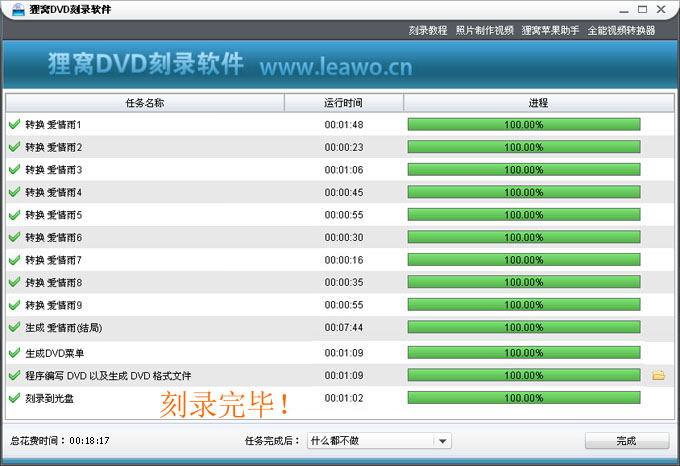The width and height of the screenshot is (680, 466).
Task: Select the task row 转换 爱情雨6
Action: click(340, 237)
